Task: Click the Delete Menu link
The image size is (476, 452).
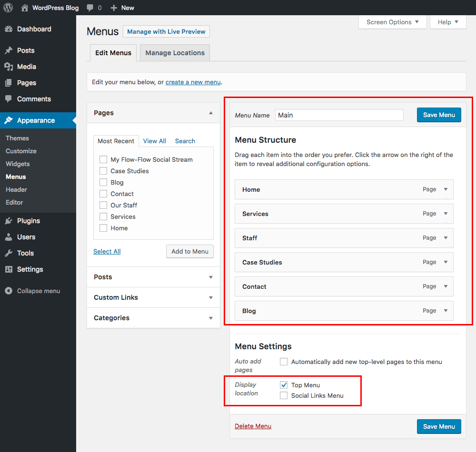Action: [253, 426]
